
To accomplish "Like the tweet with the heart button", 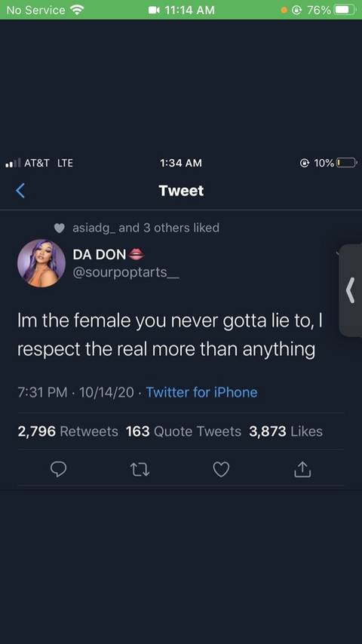I will click(221, 470).
